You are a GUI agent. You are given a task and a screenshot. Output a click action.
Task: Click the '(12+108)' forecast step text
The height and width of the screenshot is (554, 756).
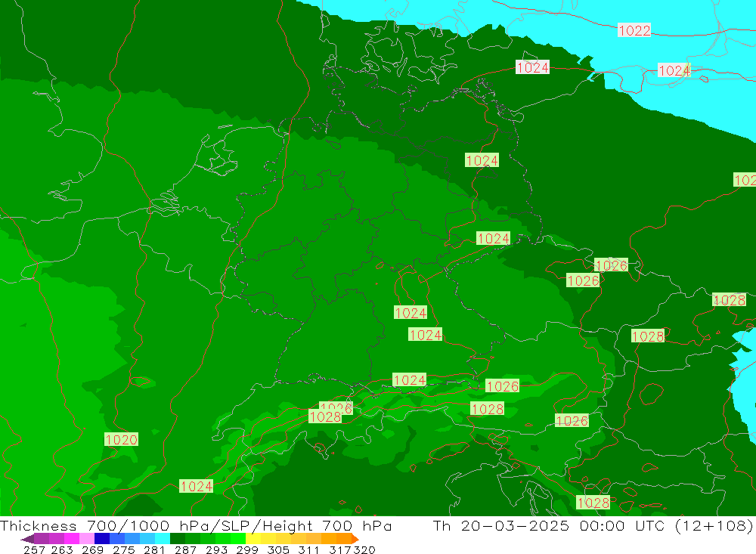click(x=714, y=525)
